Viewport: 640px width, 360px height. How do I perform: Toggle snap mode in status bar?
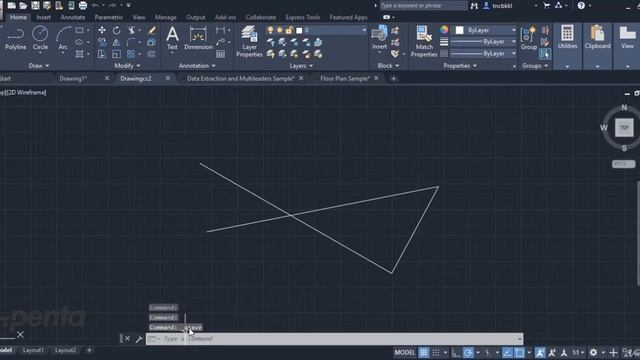click(x=436, y=352)
